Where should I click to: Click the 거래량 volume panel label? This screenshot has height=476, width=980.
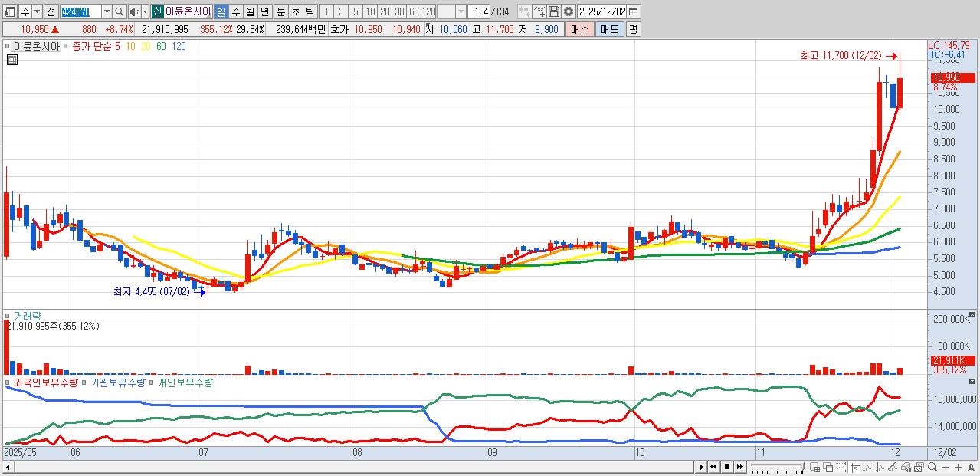28,316
